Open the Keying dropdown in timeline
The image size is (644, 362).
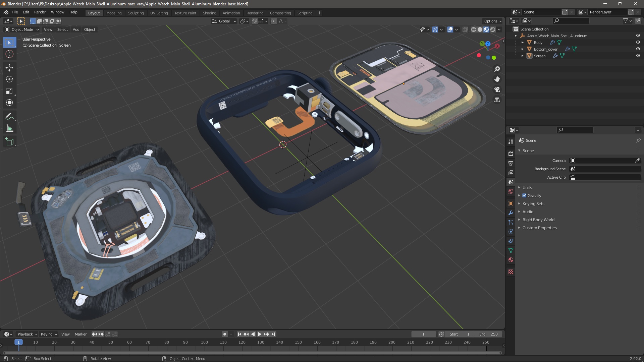point(49,334)
